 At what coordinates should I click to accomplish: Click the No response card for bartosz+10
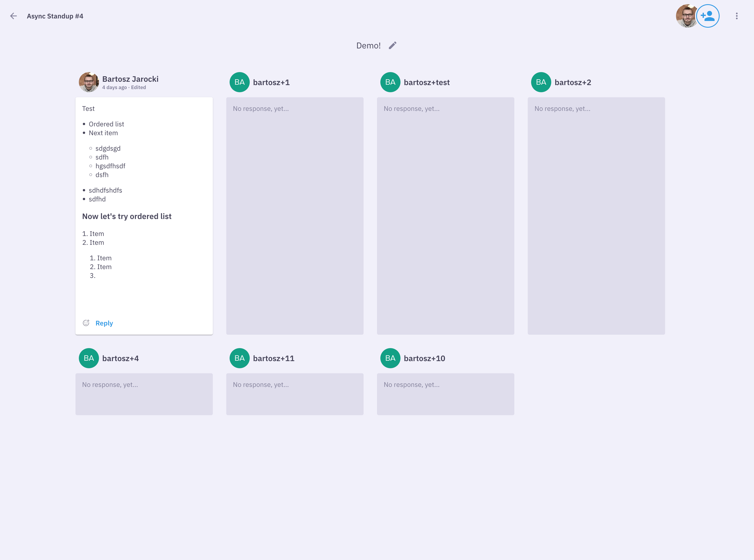(x=445, y=394)
